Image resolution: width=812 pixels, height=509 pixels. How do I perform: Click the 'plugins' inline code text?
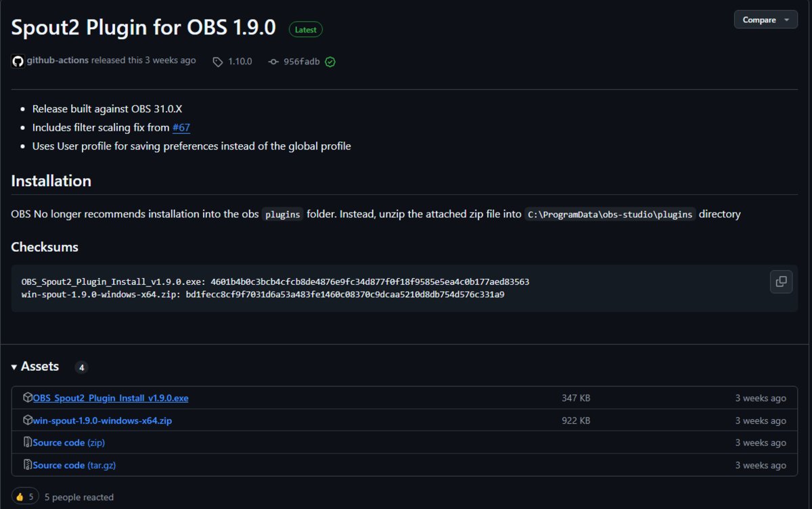point(283,214)
